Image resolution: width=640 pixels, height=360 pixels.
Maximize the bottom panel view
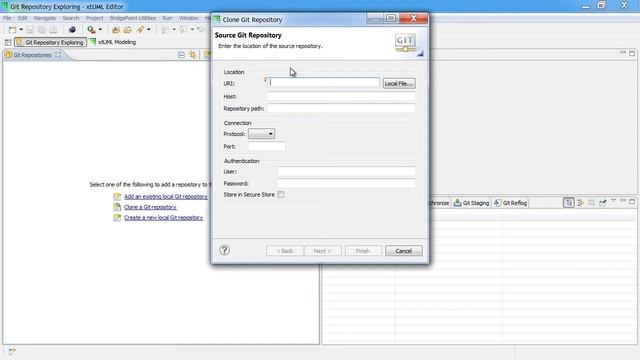[x=632, y=202]
